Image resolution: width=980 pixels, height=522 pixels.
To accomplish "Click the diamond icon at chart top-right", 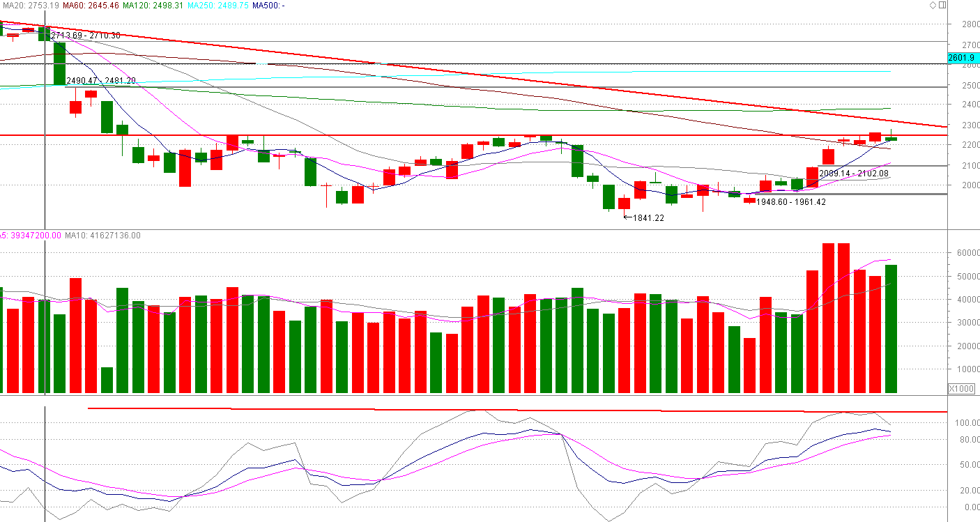I will click(x=934, y=5).
